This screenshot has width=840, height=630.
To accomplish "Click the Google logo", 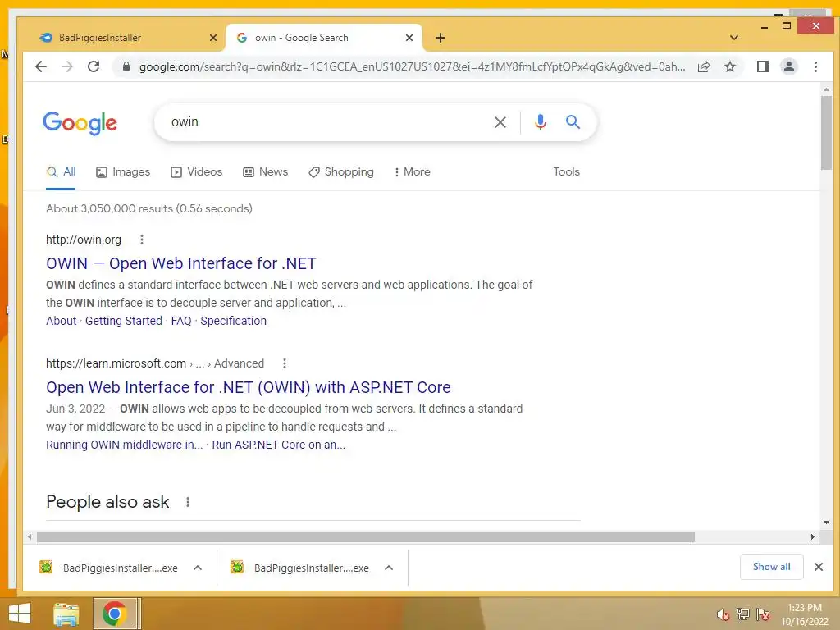I will click(80, 123).
